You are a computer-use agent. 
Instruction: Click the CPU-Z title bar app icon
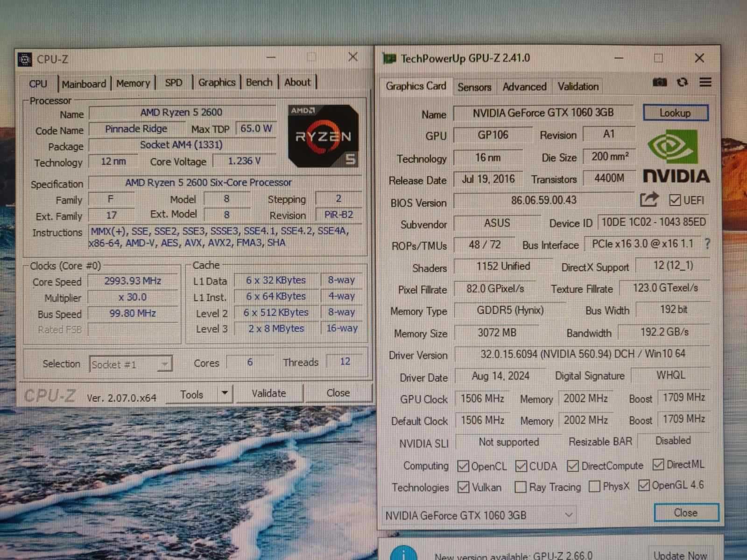[25, 59]
